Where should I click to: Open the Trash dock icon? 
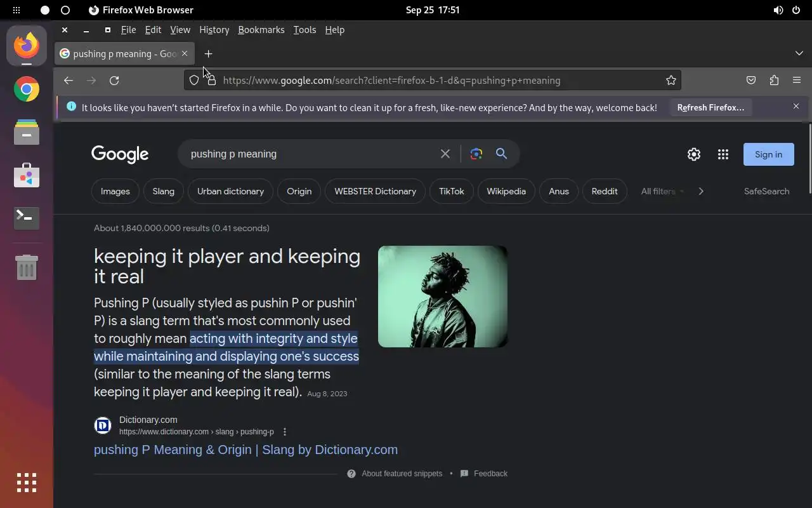[x=27, y=267]
